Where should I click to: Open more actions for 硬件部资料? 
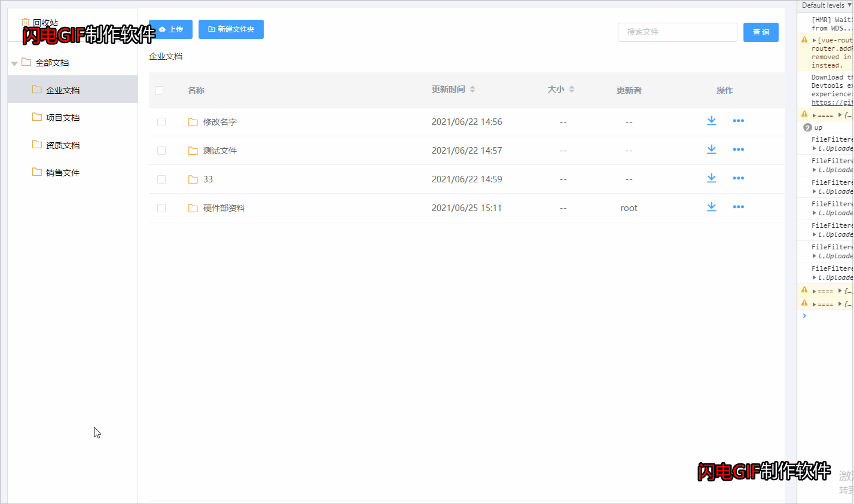coord(739,207)
